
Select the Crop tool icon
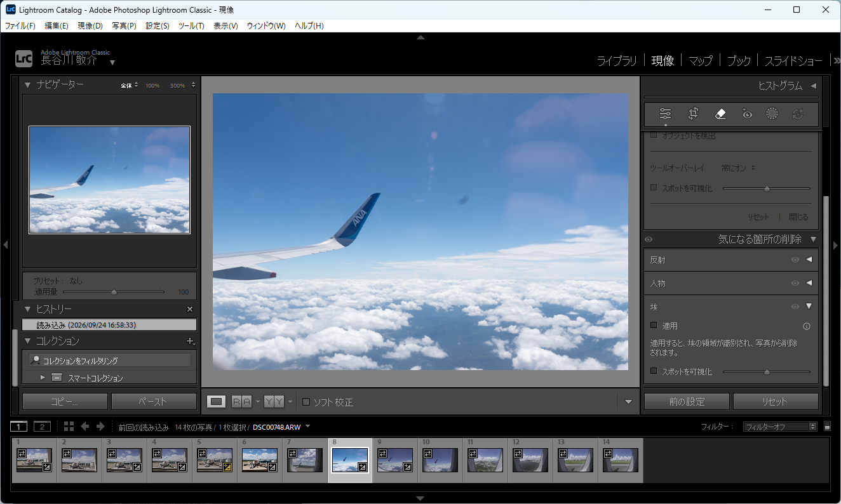693,114
